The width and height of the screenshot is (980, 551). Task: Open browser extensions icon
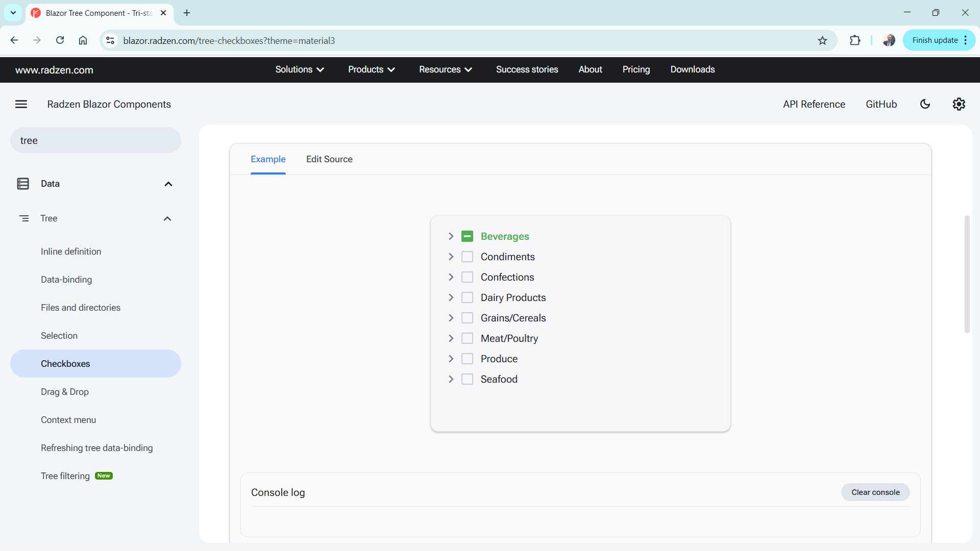(x=855, y=40)
